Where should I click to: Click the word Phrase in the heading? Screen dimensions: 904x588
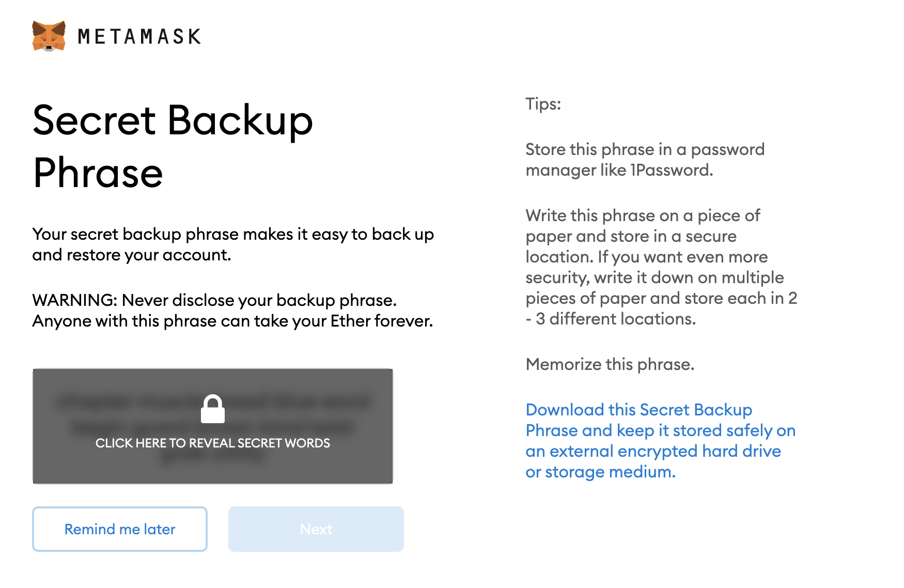pyautogui.click(x=98, y=173)
